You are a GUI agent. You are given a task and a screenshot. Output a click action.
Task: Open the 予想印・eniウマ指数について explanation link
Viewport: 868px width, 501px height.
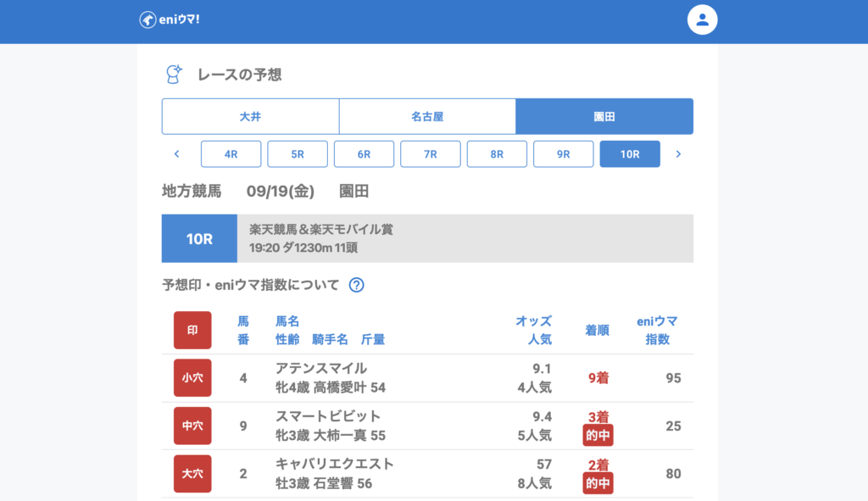(250, 285)
